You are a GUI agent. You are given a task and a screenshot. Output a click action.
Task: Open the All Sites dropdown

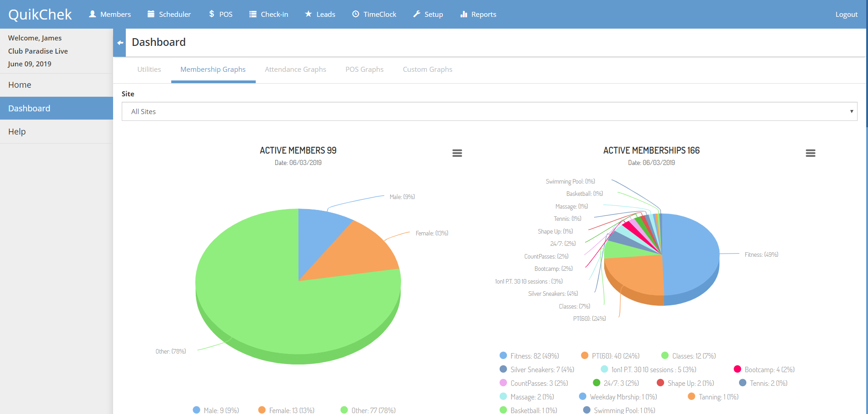click(x=489, y=111)
